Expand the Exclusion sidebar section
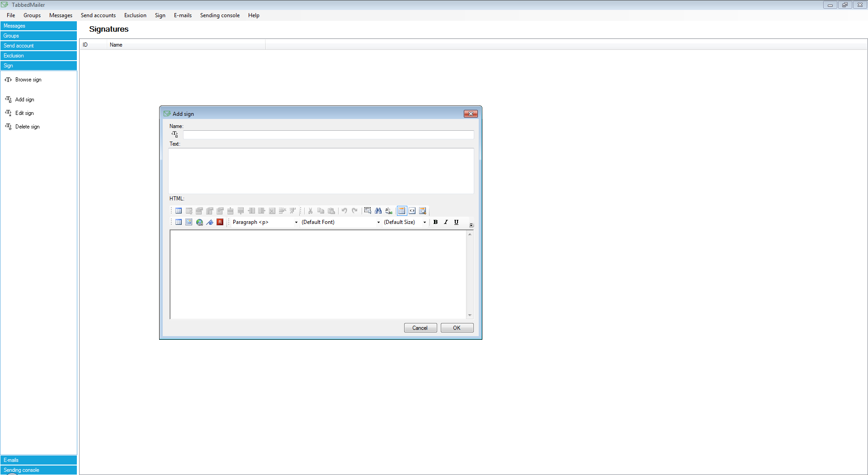868x475 pixels. click(x=38, y=56)
